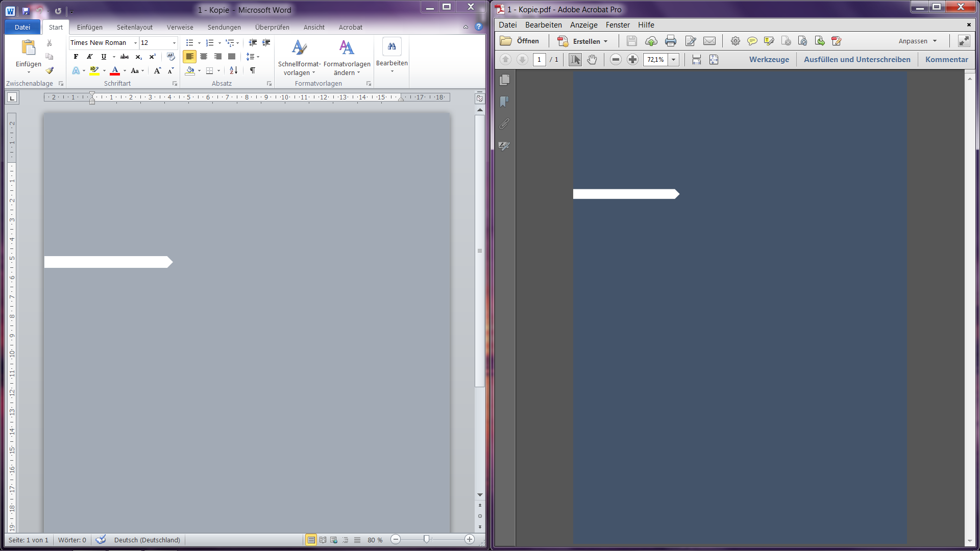Open the page thumbnails panel in Acrobat sidebar

505,80
